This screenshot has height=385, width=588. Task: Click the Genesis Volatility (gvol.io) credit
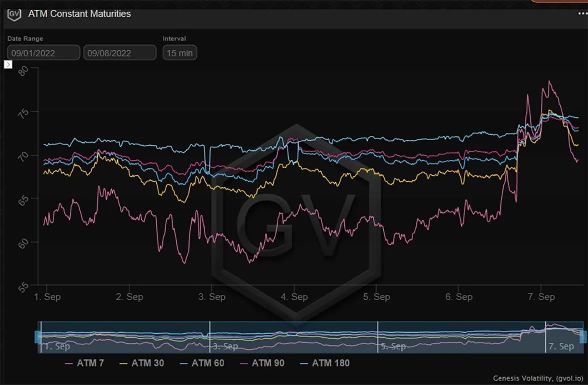[538, 378]
